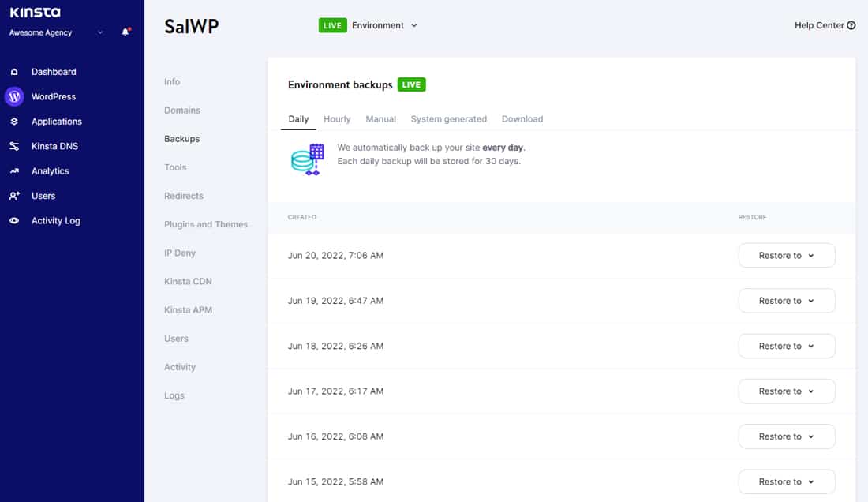View Analytics using the chart icon

[x=16, y=170]
